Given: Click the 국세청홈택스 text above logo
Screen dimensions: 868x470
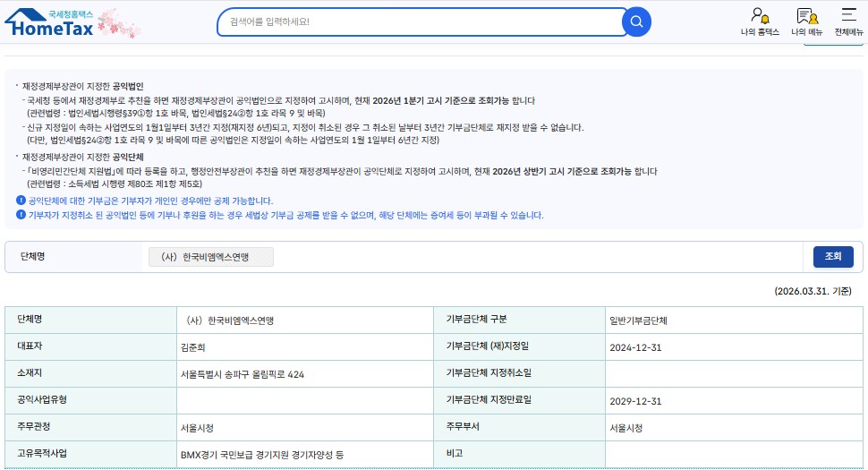Looking at the screenshot, I should pyautogui.click(x=71, y=13).
